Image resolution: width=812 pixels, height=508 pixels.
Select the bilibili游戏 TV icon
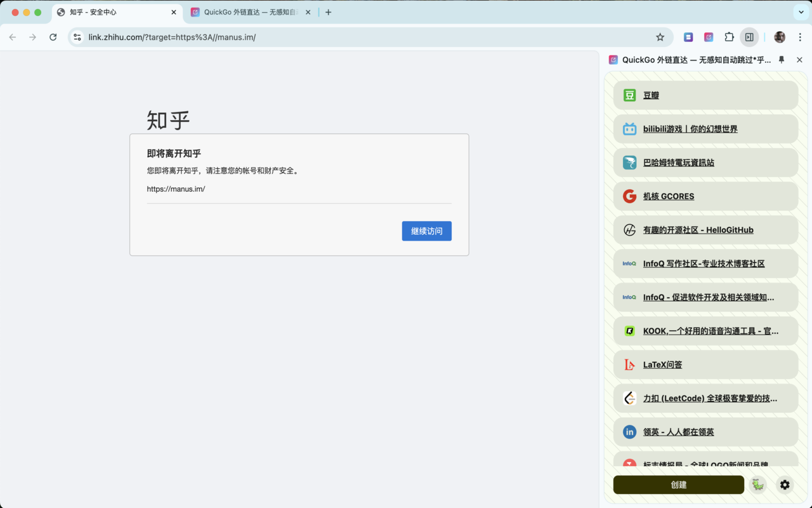click(629, 128)
